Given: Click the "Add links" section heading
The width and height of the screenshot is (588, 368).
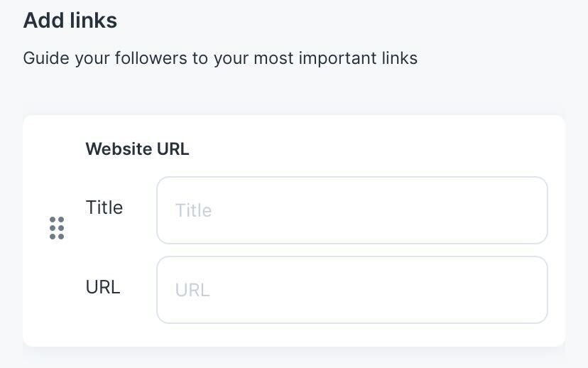Looking at the screenshot, I should (x=70, y=21).
